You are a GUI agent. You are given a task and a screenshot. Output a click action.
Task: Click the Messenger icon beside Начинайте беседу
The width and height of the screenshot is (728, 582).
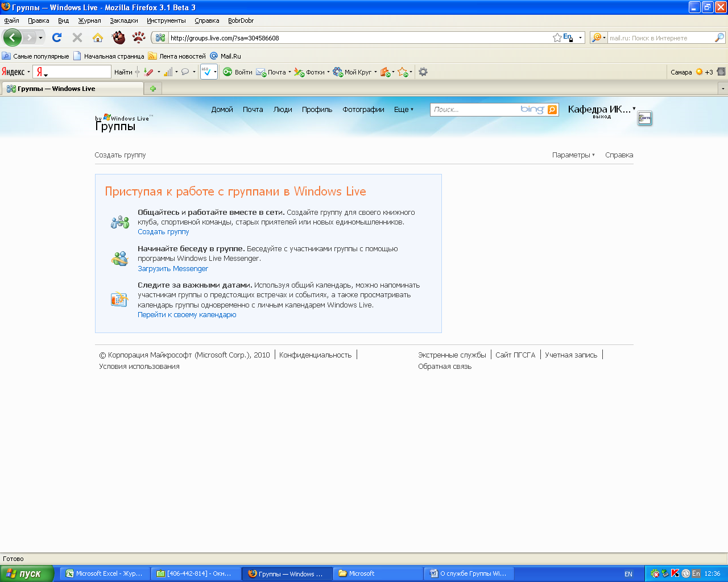pos(120,259)
